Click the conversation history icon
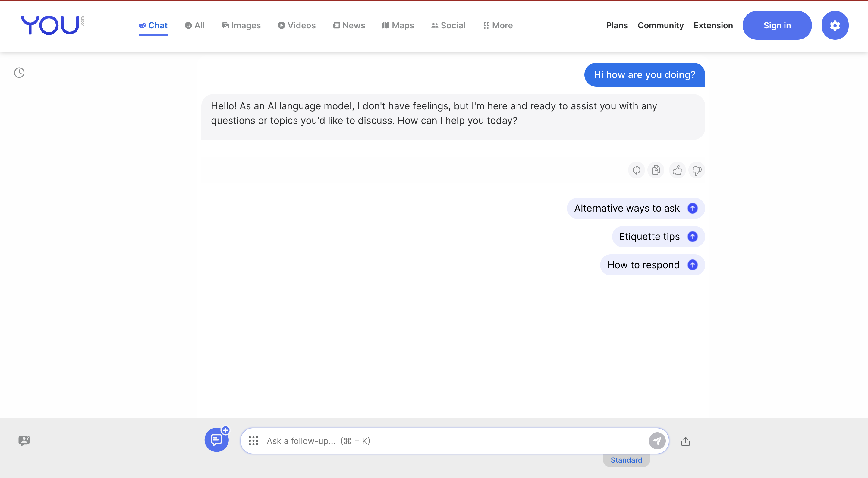868x478 pixels. click(19, 72)
